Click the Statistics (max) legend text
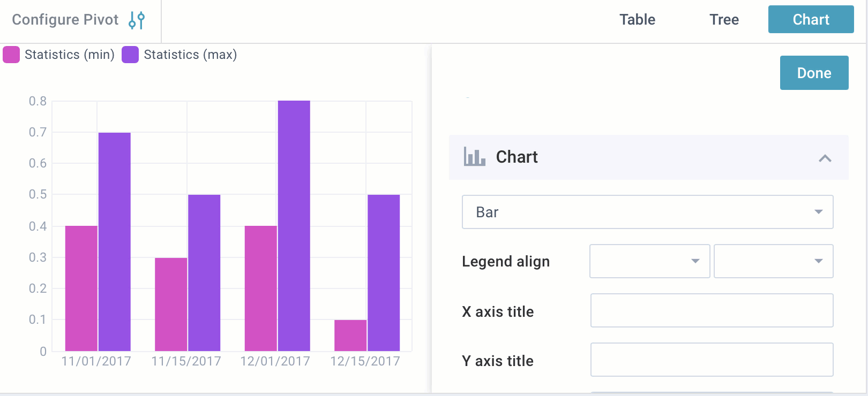 click(x=190, y=55)
